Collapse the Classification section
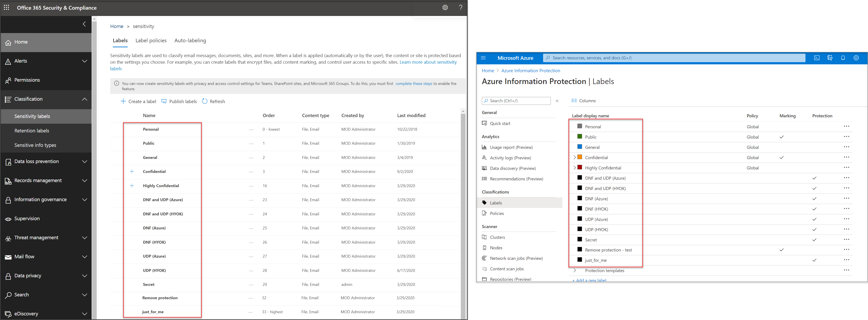868x320 pixels. 85,99
